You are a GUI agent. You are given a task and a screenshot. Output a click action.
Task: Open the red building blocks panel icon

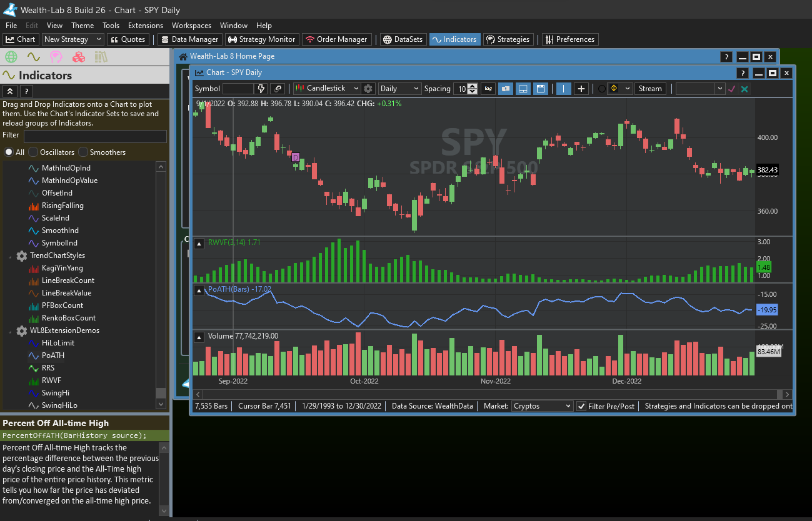78,57
